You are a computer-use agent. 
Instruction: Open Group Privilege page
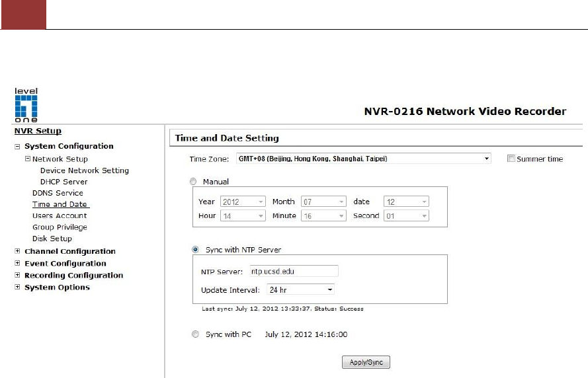tap(60, 227)
